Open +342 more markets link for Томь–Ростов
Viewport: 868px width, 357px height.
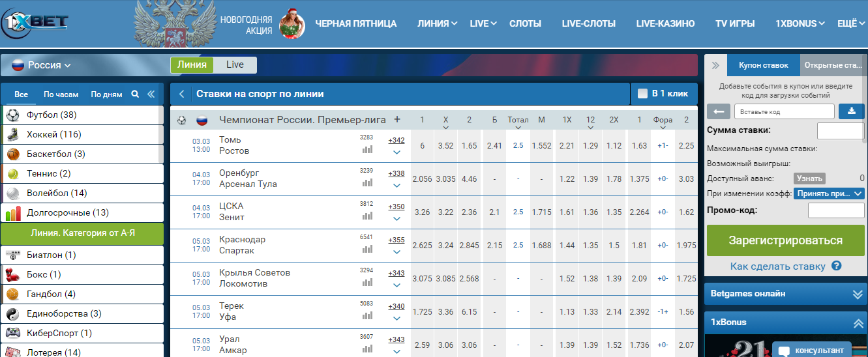pos(397,140)
